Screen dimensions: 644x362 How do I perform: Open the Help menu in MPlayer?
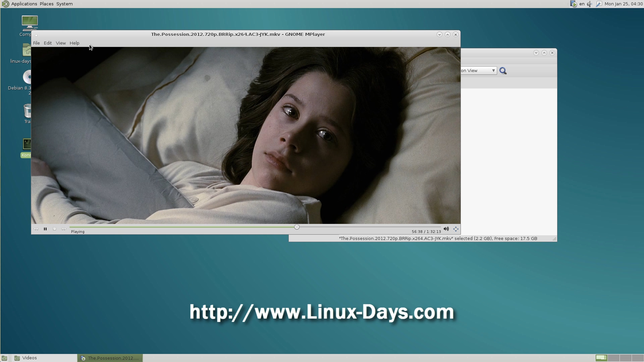pyautogui.click(x=74, y=43)
